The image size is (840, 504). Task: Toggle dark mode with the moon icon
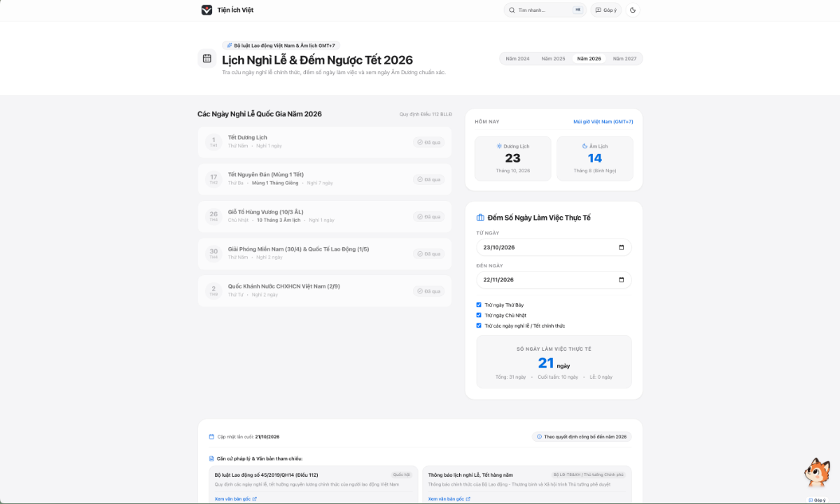point(633,10)
